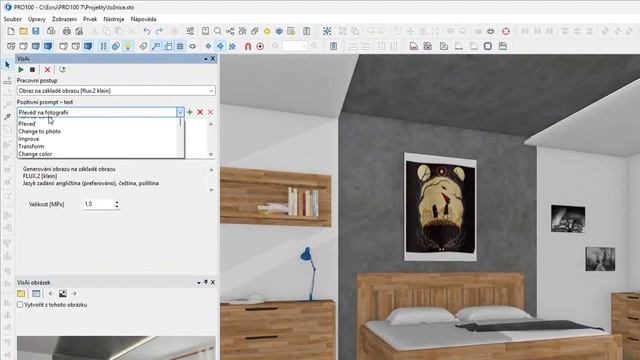Screen dimensions: 640x360
Task: Click the blue snowflake-like center icon
Action: (327, 31)
